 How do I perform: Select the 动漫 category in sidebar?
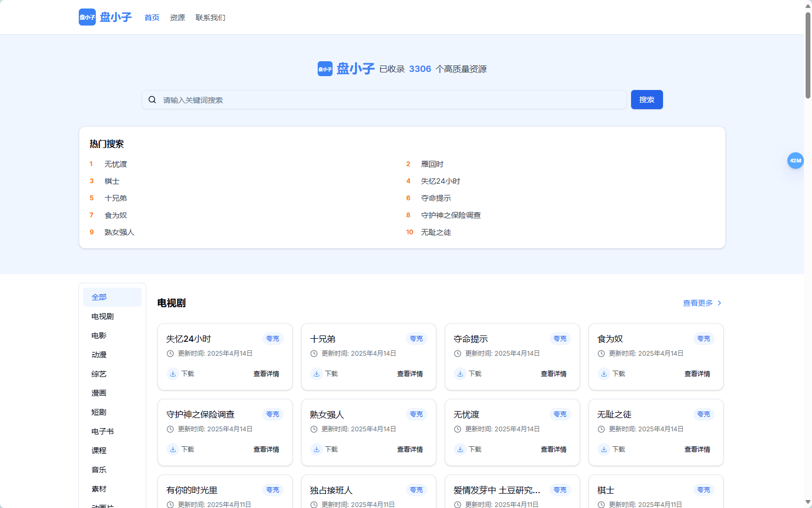(112, 355)
